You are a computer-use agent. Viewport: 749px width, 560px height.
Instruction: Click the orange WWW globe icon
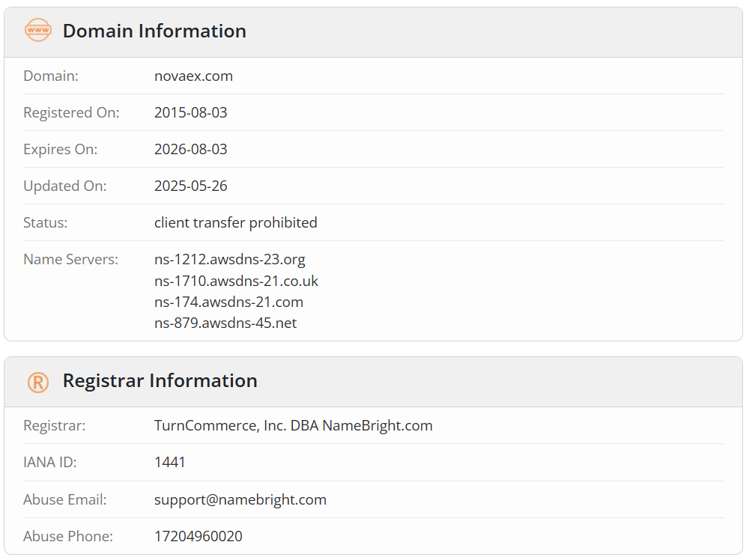37,30
